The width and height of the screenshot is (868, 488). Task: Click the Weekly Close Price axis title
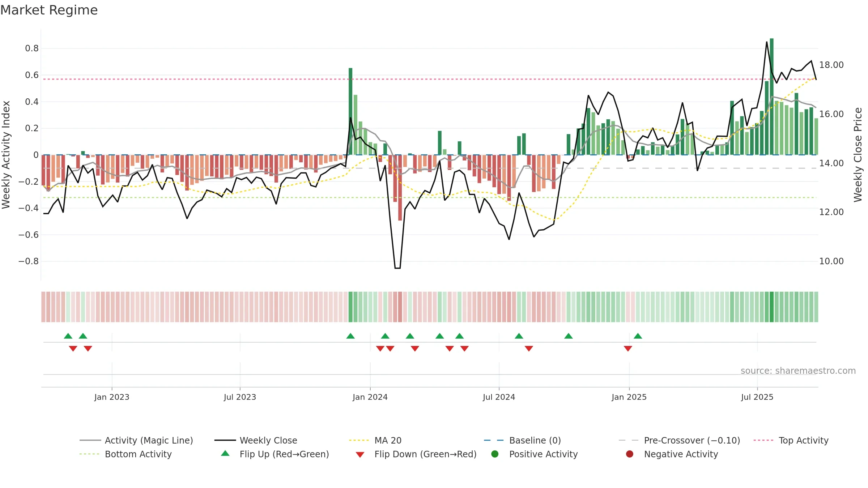tap(858, 155)
